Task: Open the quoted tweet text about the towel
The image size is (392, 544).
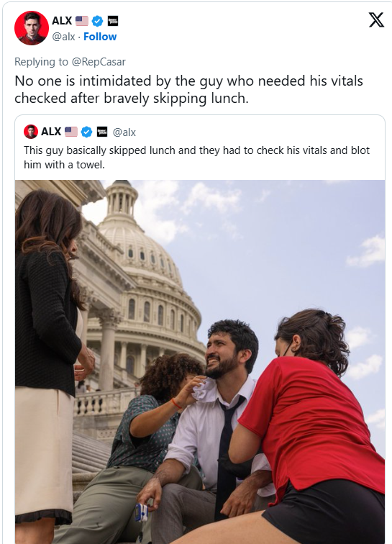Action: (196, 157)
